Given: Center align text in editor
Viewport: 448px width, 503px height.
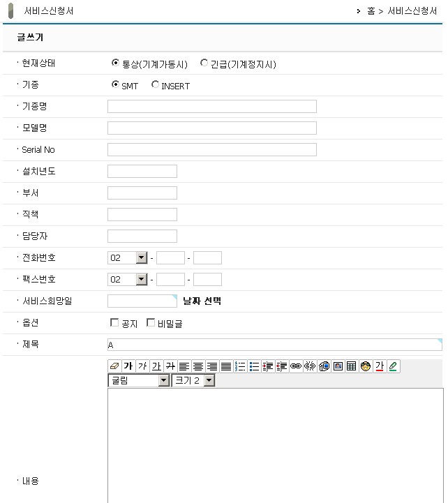Looking at the screenshot, I should click(x=198, y=366).
